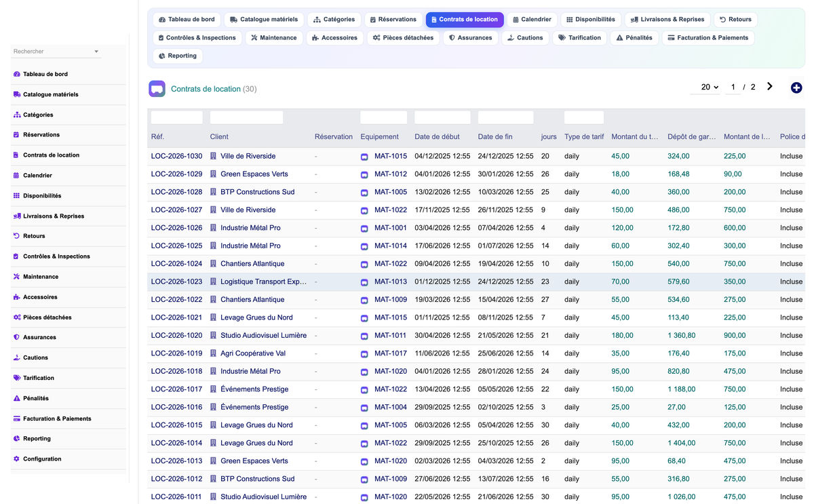Open contract LOC-2026-1016 link
This screenshot has height=504, width=814.
(x=176, y=407)
